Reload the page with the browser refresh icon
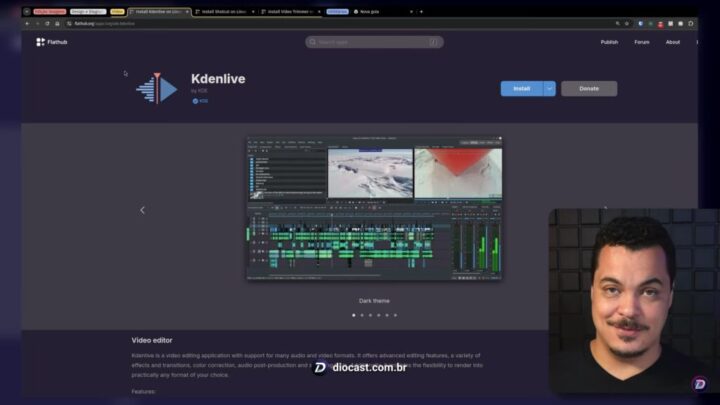This screenshot has width=720, height=405. 47,23
